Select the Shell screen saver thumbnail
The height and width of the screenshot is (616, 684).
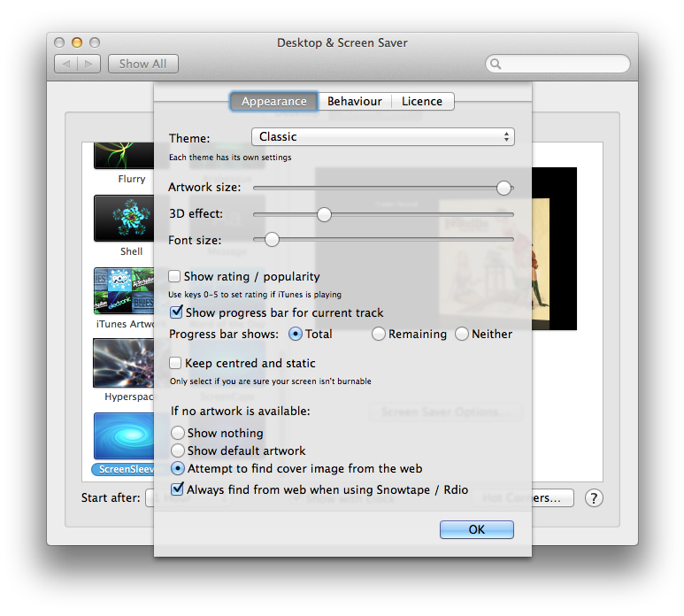click(124, 218)
